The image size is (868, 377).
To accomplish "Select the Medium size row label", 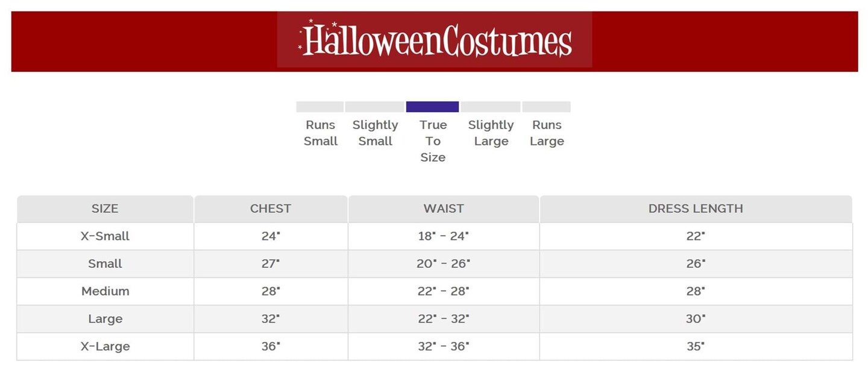I will pos(105,291).
